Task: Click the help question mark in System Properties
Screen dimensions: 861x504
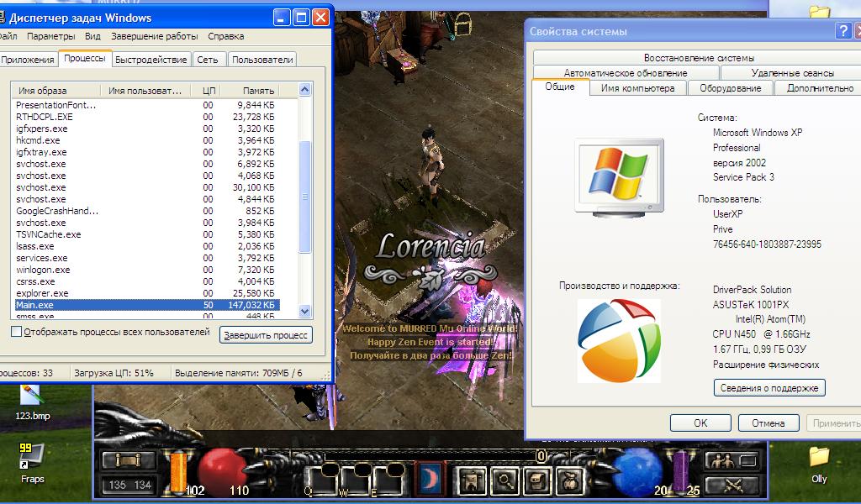Action: click(x=843, y=31)
